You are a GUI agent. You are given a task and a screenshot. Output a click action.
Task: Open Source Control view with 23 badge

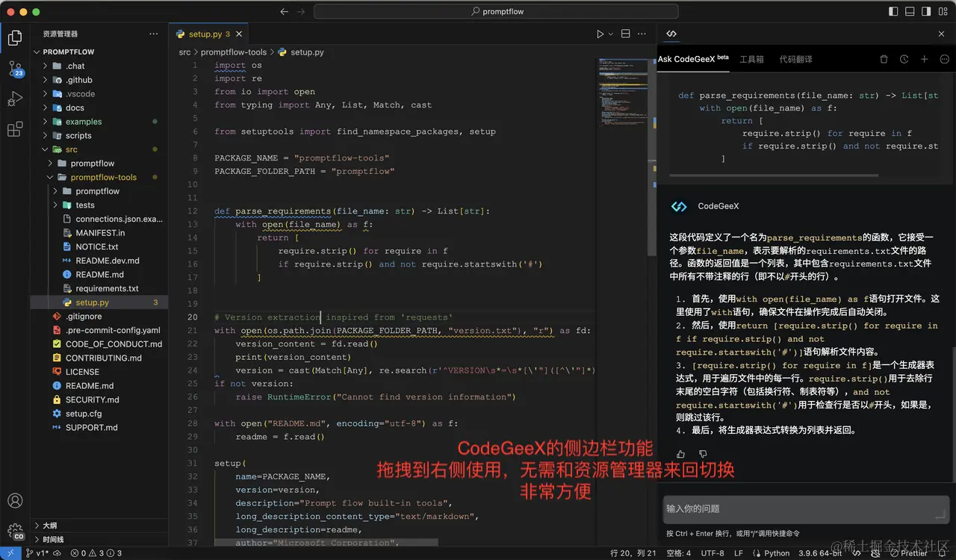[15, 69]
